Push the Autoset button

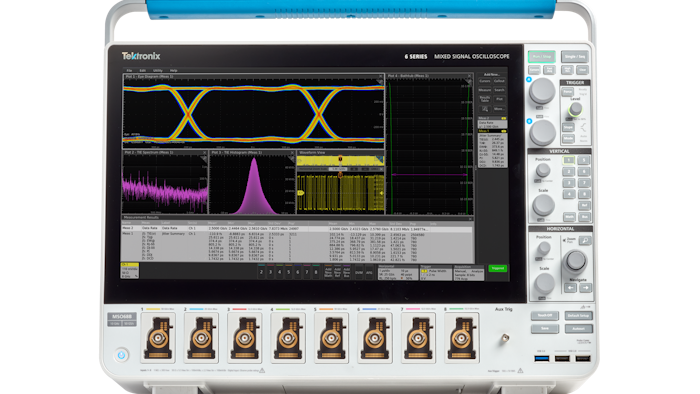[579, 328]
